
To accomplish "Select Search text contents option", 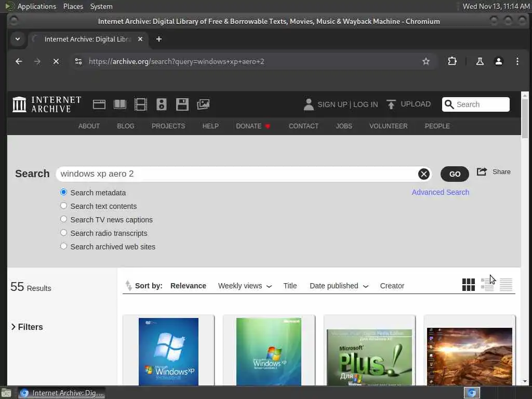I will click(x=63, y=206).
